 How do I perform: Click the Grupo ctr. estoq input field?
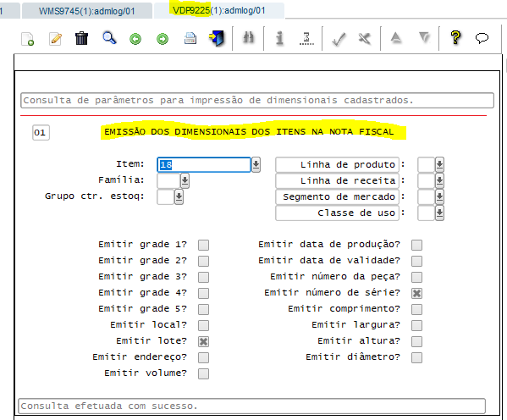coord(166,197)
